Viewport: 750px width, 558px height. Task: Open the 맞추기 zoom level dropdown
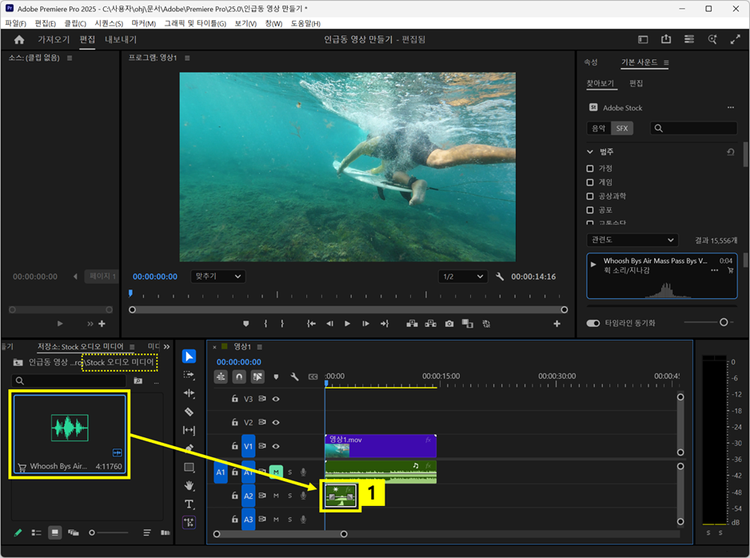(217, 276)
